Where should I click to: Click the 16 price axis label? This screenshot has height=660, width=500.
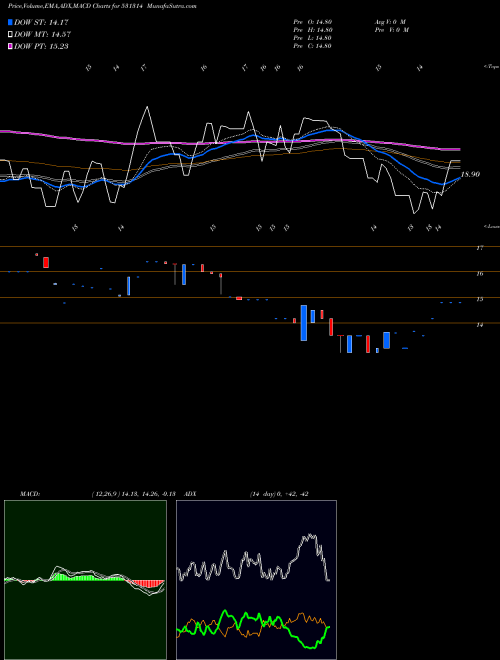[479, 274]
